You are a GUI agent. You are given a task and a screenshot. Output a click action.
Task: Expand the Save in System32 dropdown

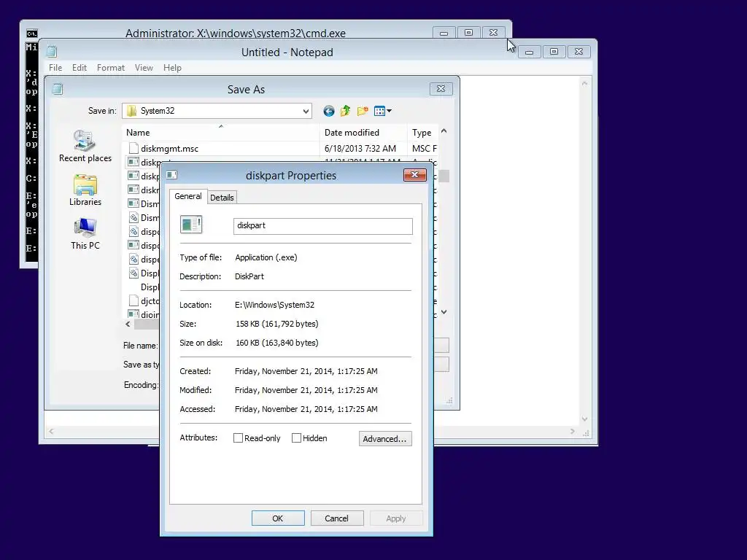[306, 111]
